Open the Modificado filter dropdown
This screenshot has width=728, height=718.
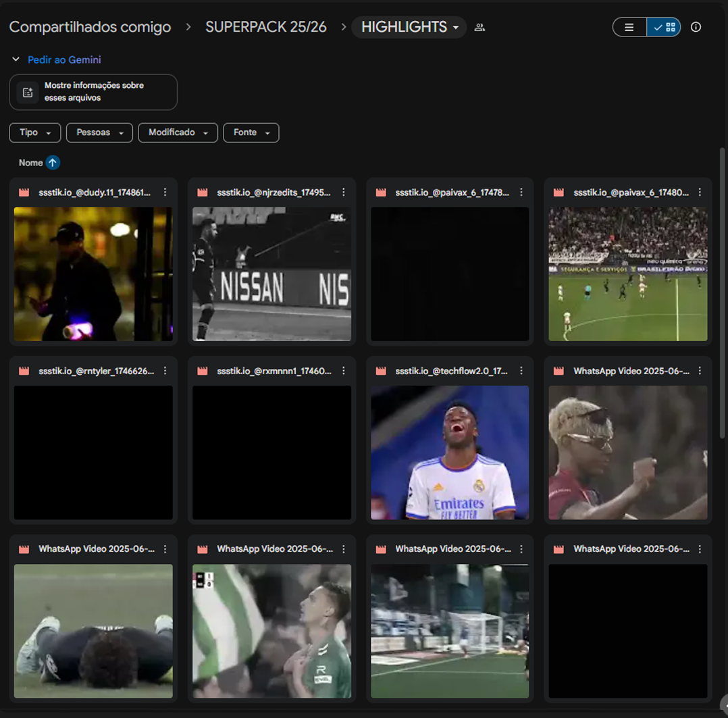tap(178, 132)
